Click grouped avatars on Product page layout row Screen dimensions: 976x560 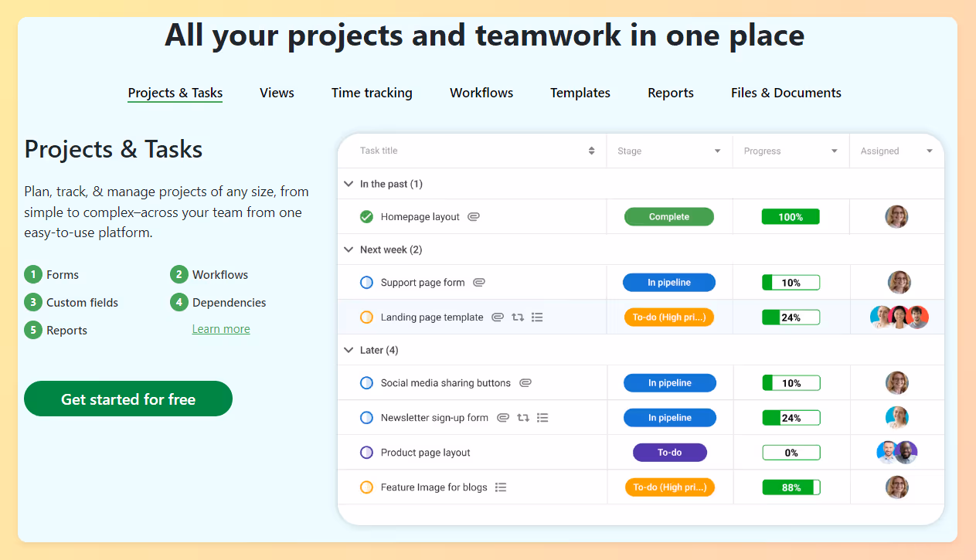(897, 453)
